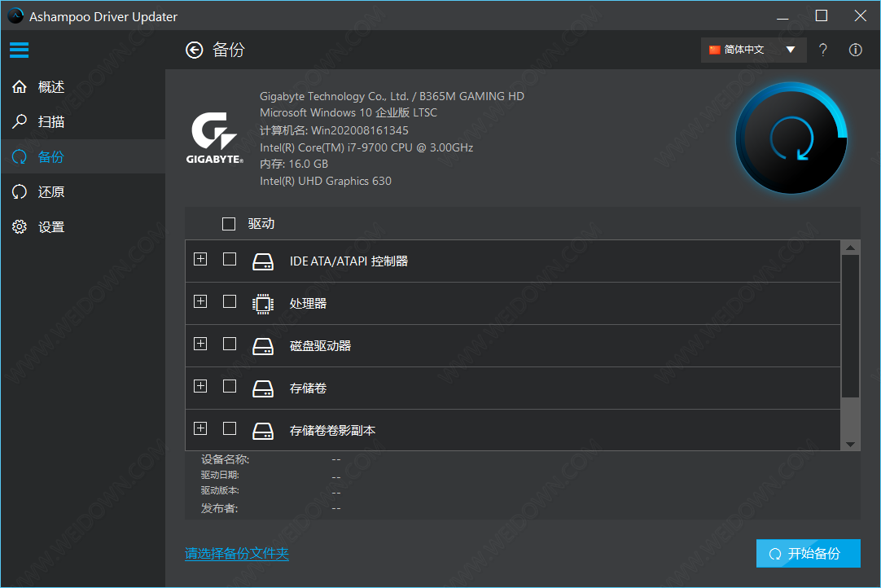
Task: Check the 存储卷 checkbox
Action: (230, 386)
